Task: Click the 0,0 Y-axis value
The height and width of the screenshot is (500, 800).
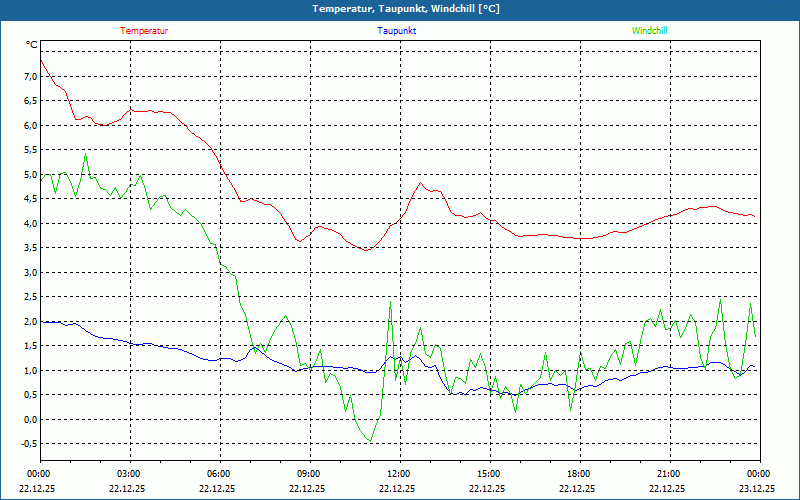Action: tap(31, 419)
